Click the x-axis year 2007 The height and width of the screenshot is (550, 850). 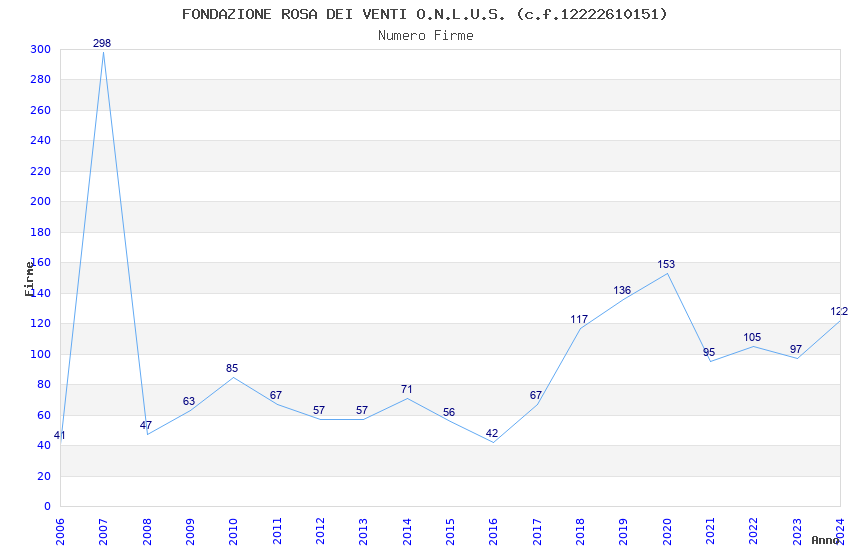[103, 531]
